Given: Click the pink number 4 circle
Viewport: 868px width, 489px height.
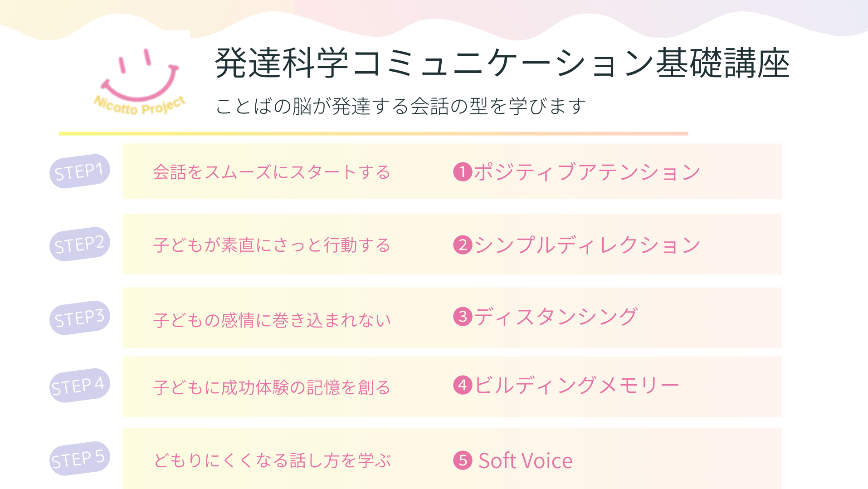Looking at the screenshot, I should pos(463,385).
